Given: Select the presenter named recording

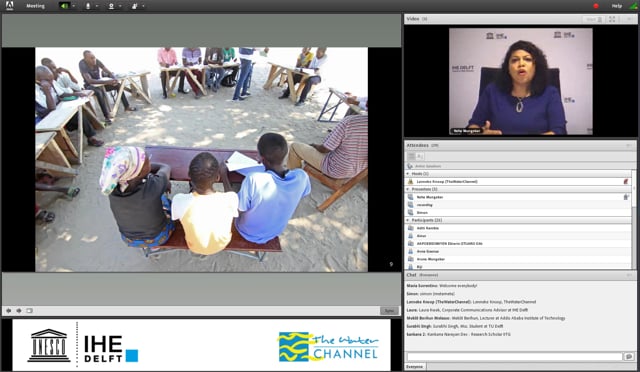Looking at the screenshot, I should point(518,205).
